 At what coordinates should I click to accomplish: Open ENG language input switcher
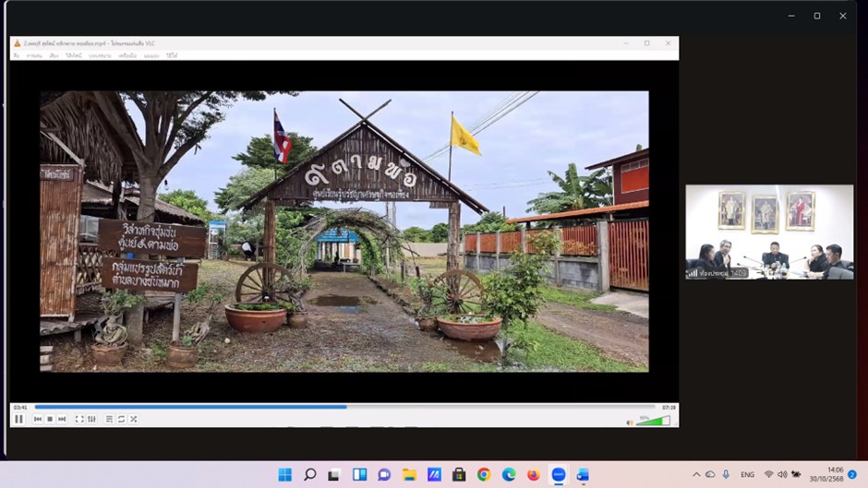point(747,474)
